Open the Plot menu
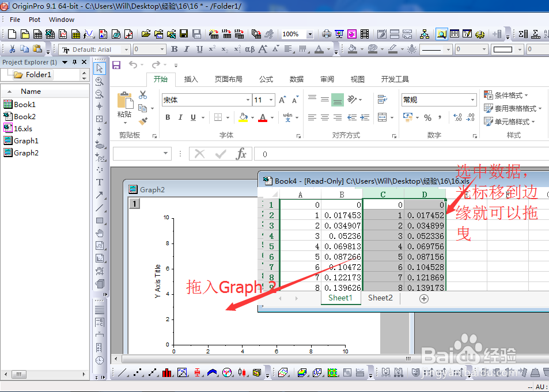The image size is (549, 392). tap(35, 20)
